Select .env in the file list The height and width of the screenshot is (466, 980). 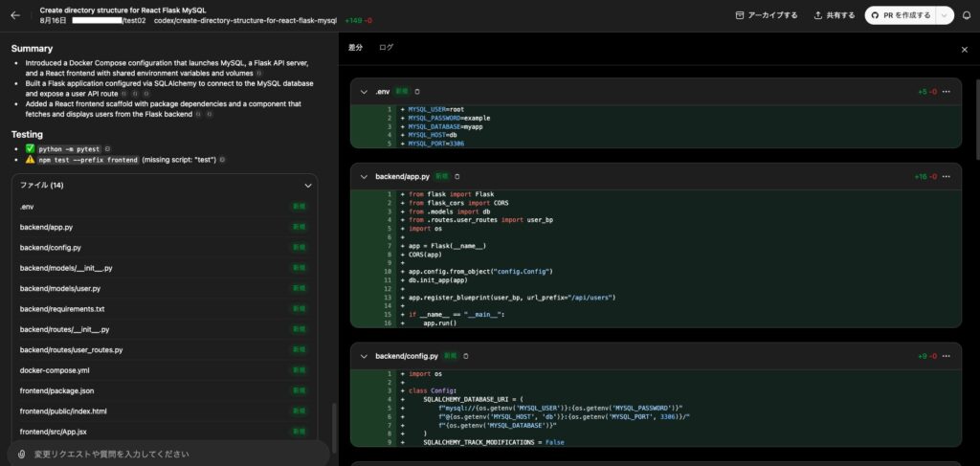[x=165, y=207]
